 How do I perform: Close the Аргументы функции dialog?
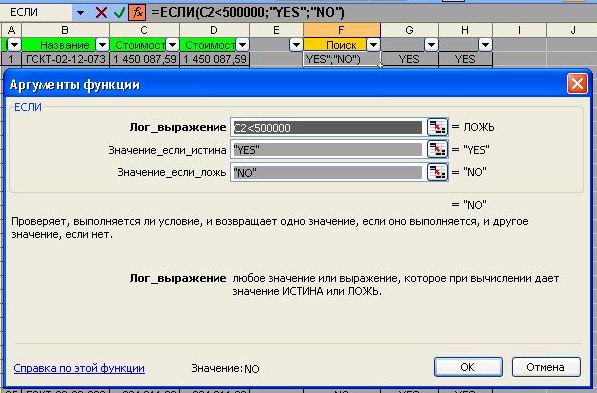tap(577, 83)
